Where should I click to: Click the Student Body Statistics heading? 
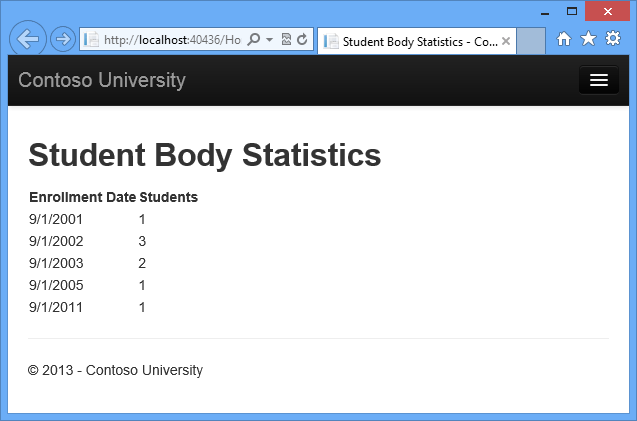click(x=204, y=155)
